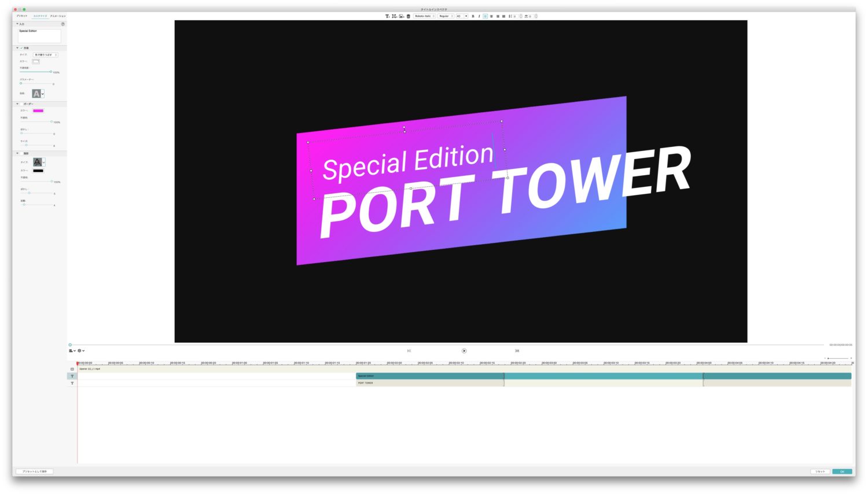
Task: Open the fill type dropdown
Action: pyautogui.click(x=45, y=54)
